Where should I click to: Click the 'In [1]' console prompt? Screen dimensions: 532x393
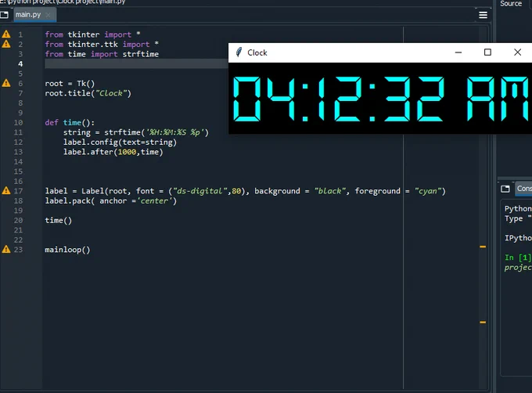(518, 258)
